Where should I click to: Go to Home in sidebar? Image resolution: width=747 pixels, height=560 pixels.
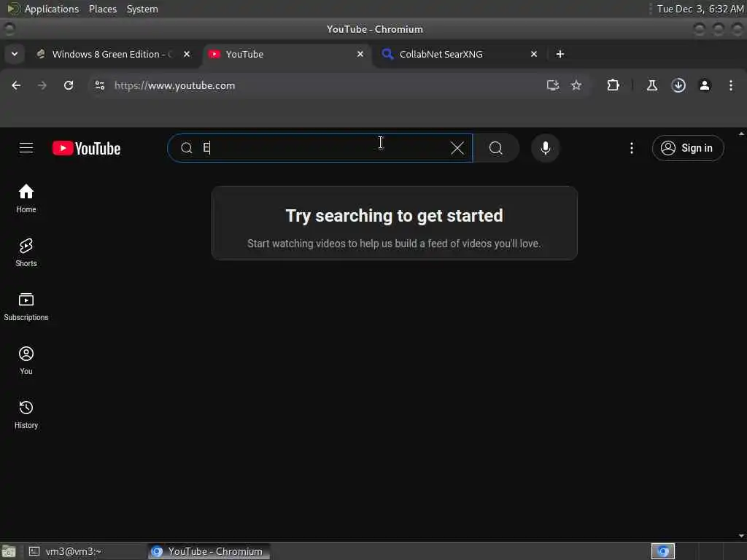tap(26, 198)
